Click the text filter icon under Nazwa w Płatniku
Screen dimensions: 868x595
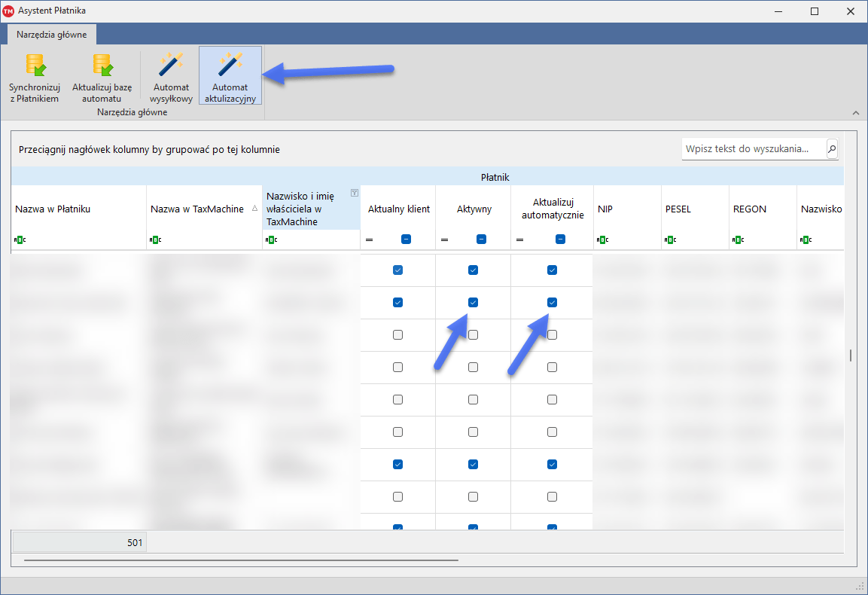[x=19, y=240]
